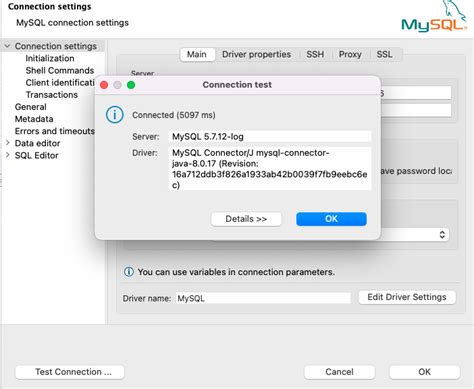Cancel the connection settings window
The height and width of the screenshot is (389, 474).
pyautogui.click(x=339, y=372)
